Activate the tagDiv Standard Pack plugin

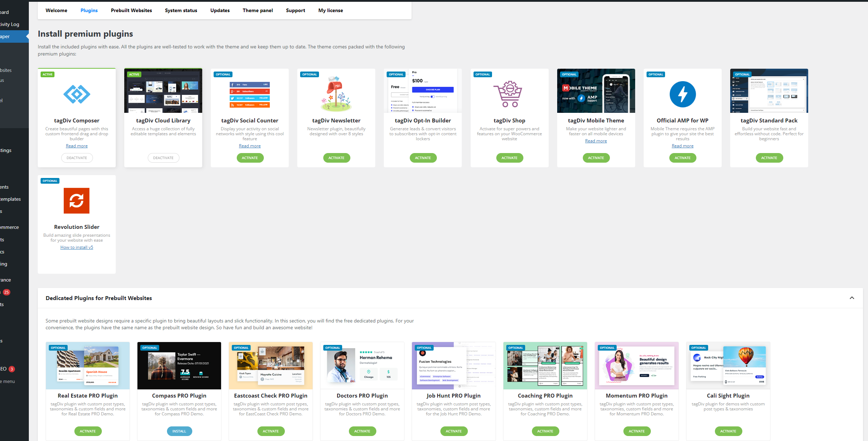pyautogui.click(x=769, y=158)
